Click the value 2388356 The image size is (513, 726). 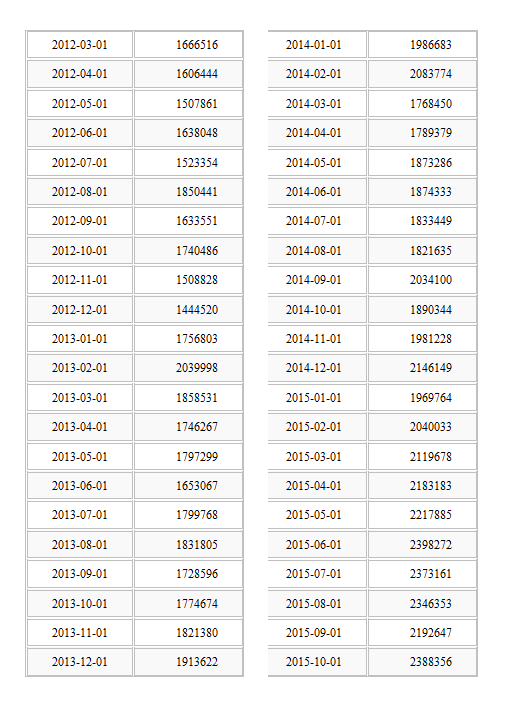pyautogui.click(x=431, y=662)
